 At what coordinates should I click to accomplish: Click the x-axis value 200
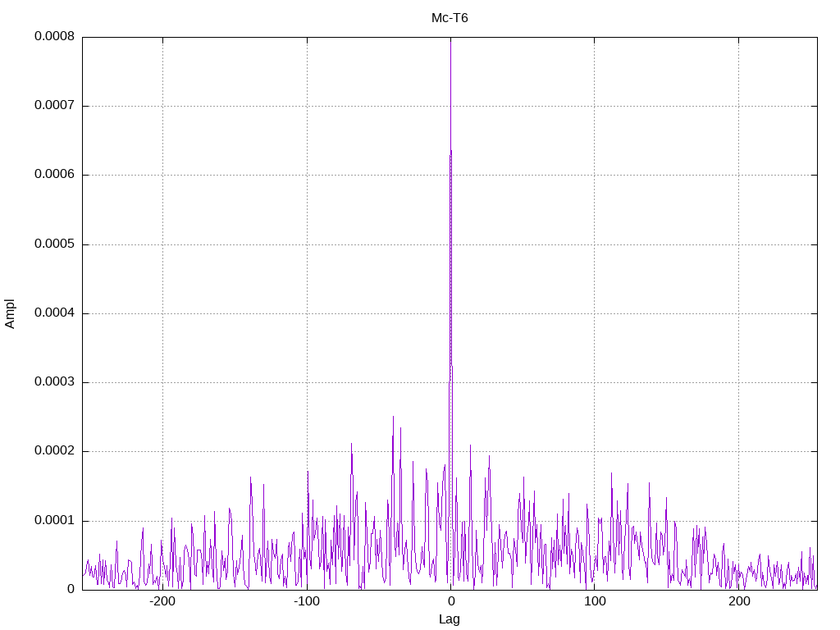(x=739, y=601)
